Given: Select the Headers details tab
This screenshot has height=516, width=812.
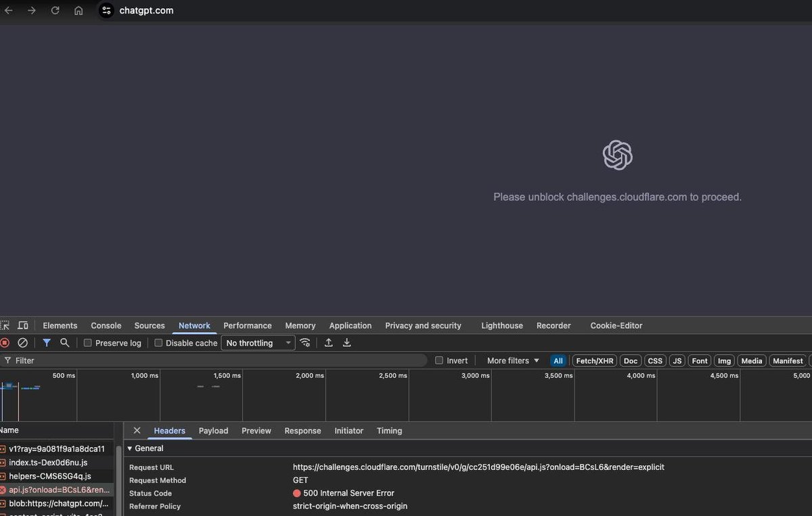Looking at the screenshot, I should click(170, 431).
